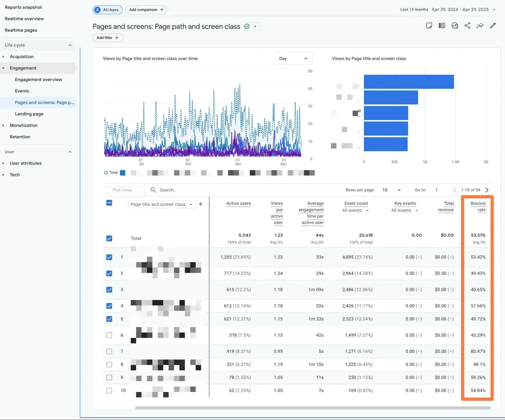Click the report notes icon in header
The height and width of the screenshot is (420, 505).
429,26
